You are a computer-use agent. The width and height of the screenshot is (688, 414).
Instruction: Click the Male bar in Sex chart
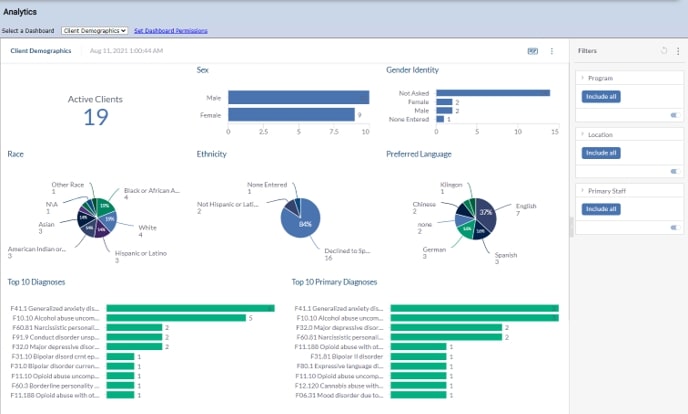pos(298,97)
